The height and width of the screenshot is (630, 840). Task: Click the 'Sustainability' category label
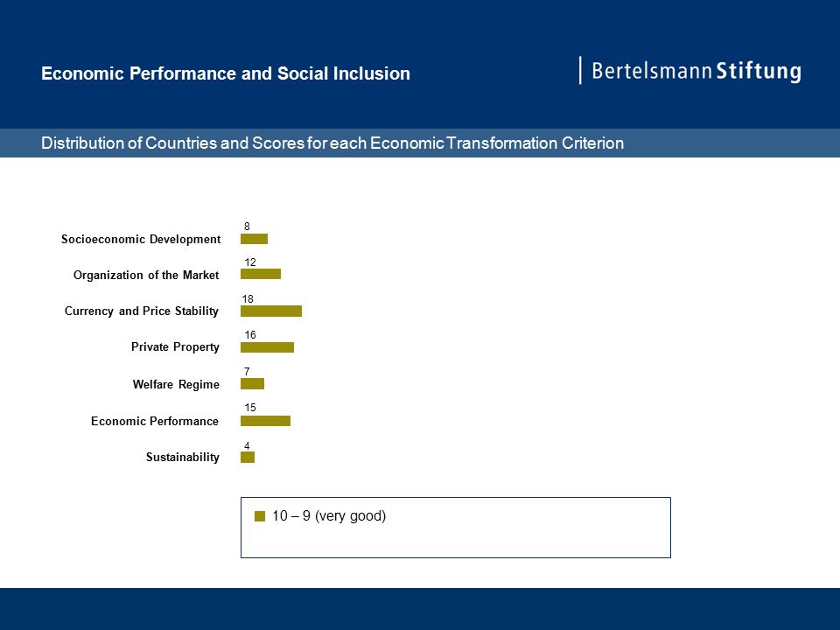[x=183, y=457]
